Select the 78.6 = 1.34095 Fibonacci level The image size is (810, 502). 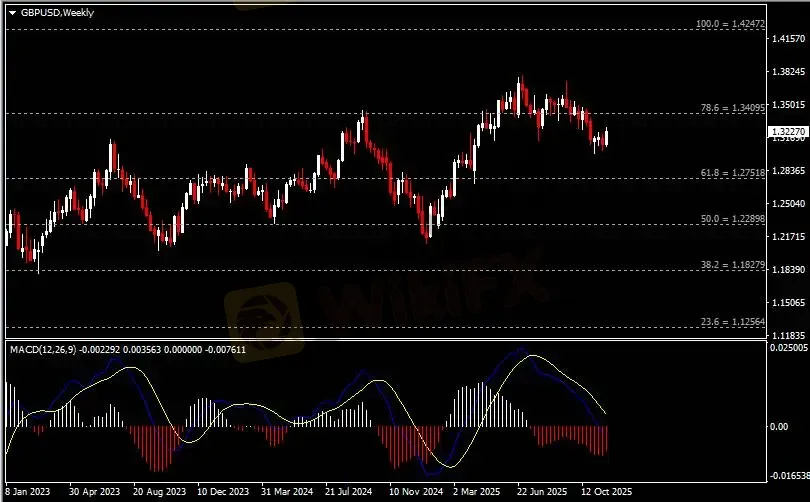[730, 107]
